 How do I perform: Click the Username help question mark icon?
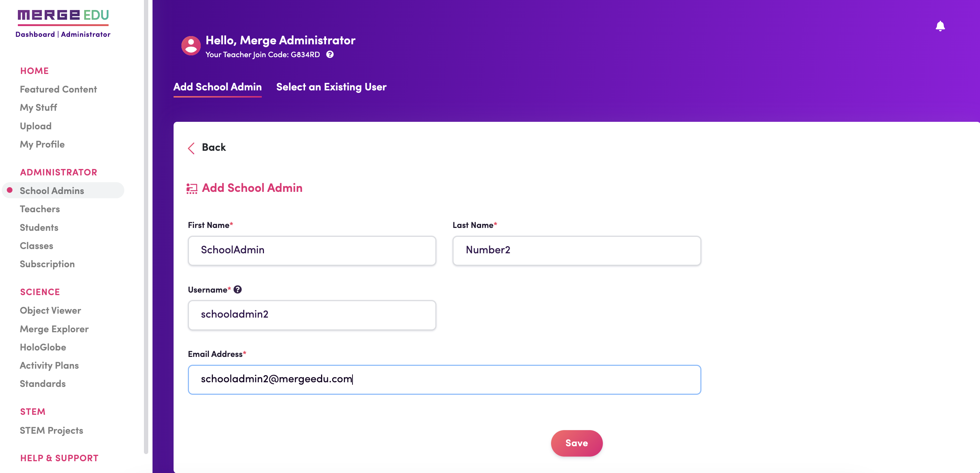point(238,290)
